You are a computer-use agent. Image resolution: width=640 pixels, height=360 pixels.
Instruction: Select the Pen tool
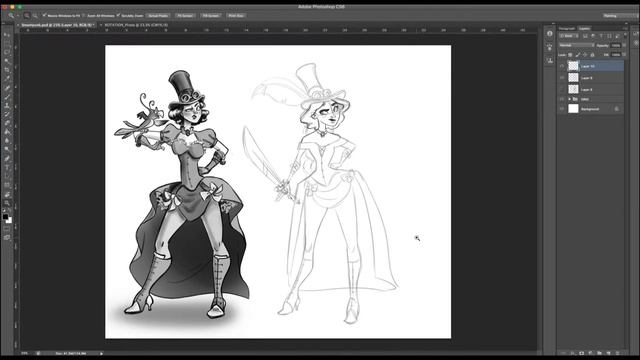coord(7,158)
